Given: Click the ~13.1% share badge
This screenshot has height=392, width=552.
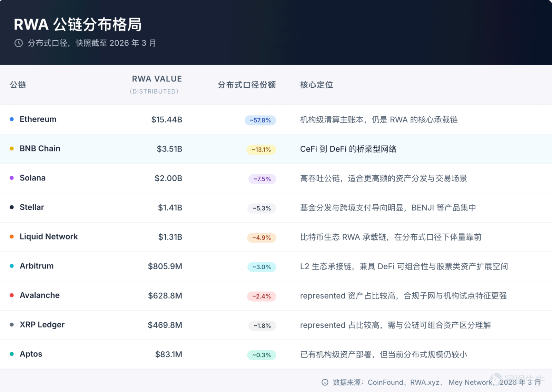Looking at the screenshot, I should [x=261, y=150].
